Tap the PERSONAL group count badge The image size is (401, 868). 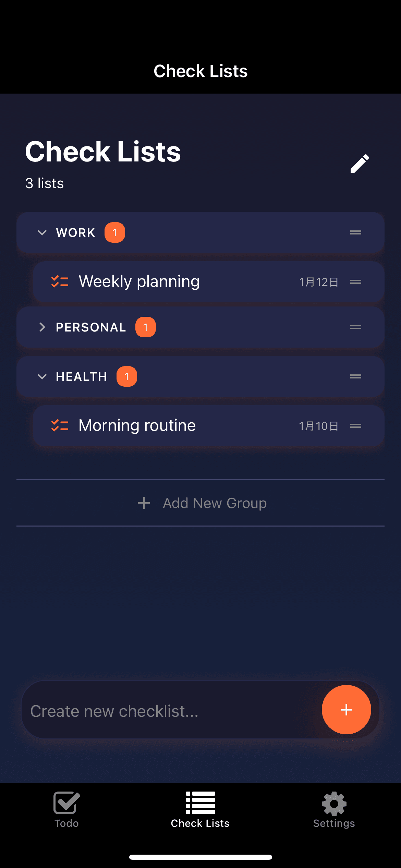(x=145, y=327)
